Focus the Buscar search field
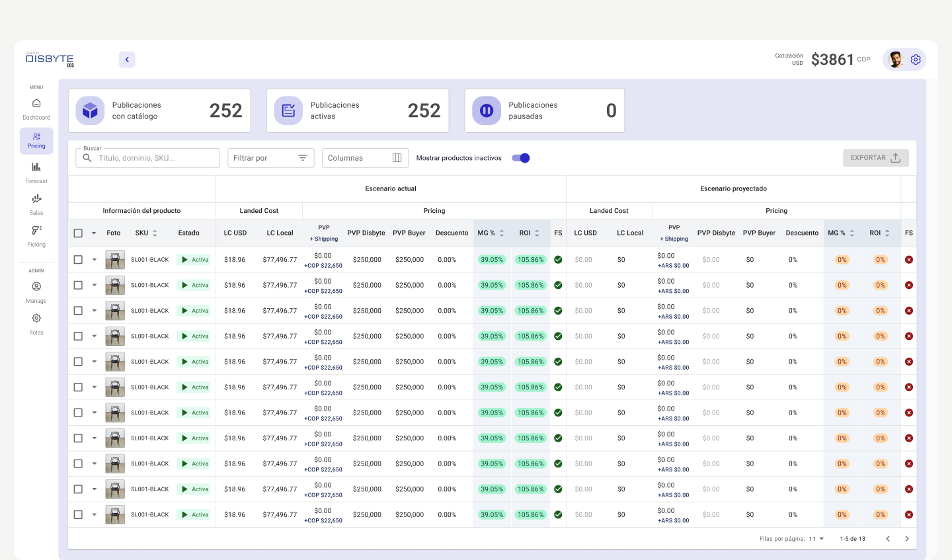Image resolution: width=952 pixels, height=560 pixels. tap(148, 158)
